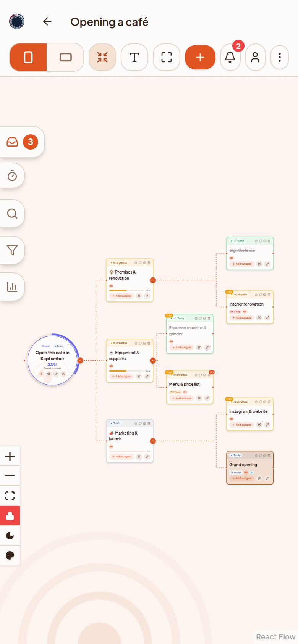Viewport: 298px width, 644px height.
Task: Toggle dark mode with the moon icon
Action: 10,536
